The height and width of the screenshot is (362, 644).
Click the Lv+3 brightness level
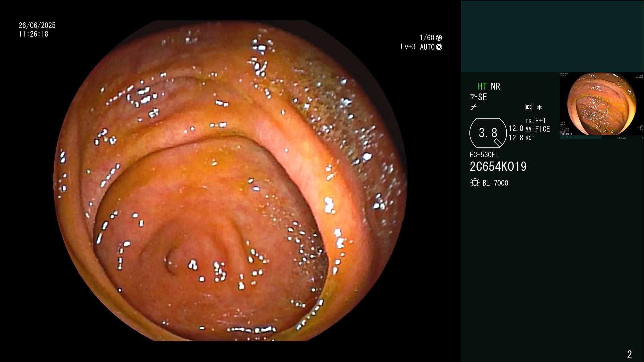click(408, 47)
